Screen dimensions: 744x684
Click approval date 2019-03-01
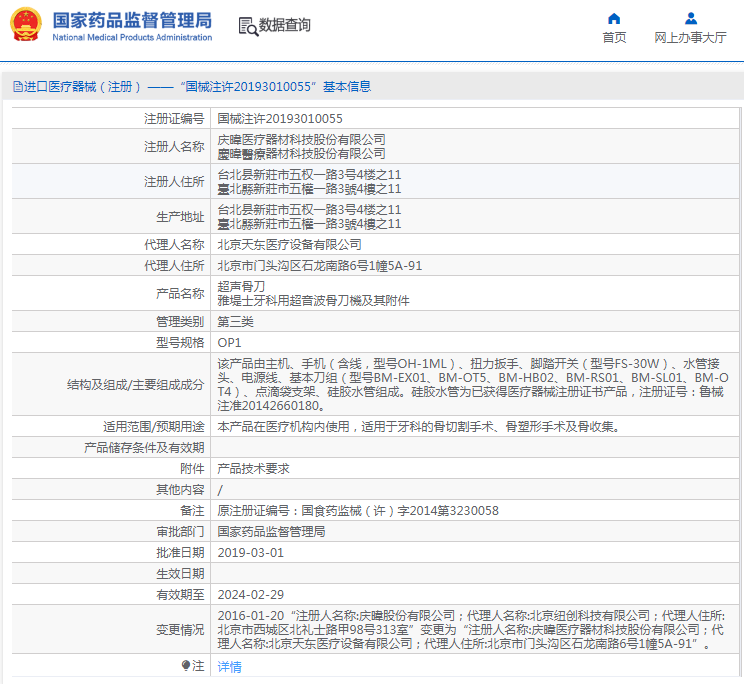coord(251,552)
